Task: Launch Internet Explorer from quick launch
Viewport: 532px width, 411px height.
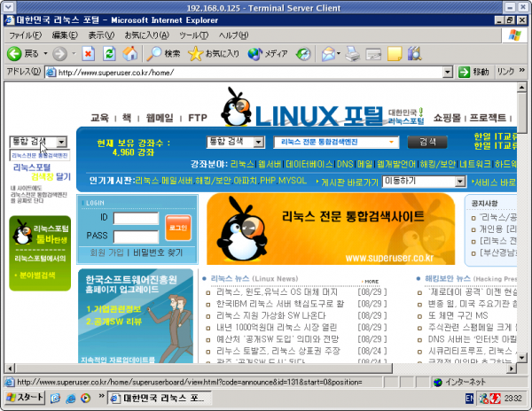Action: (x=71, y=399)
